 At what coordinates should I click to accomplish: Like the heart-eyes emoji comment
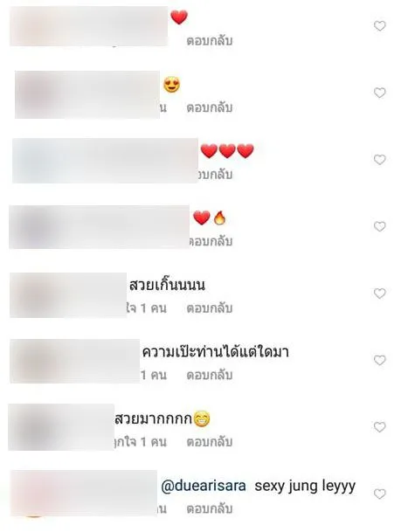tap(379, 93)
